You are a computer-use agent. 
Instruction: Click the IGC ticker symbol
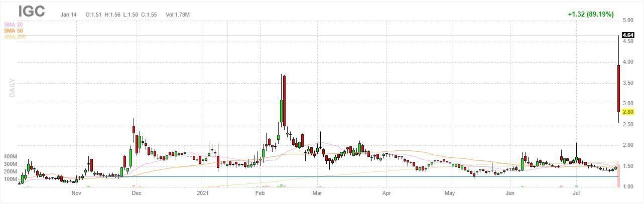(32, 12)
